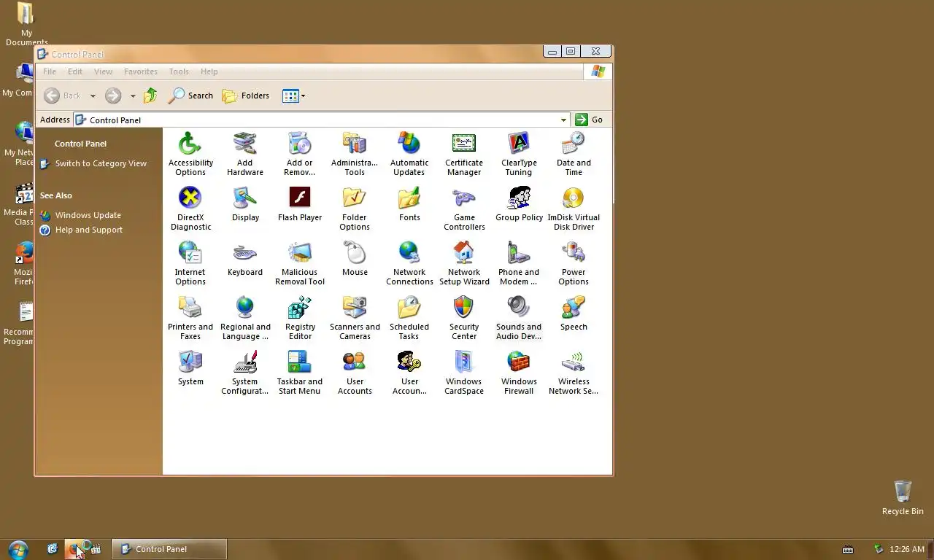This screenshot has height=560, width=934.
Task: Open Fonts folder icon
Action: point(409,204)
